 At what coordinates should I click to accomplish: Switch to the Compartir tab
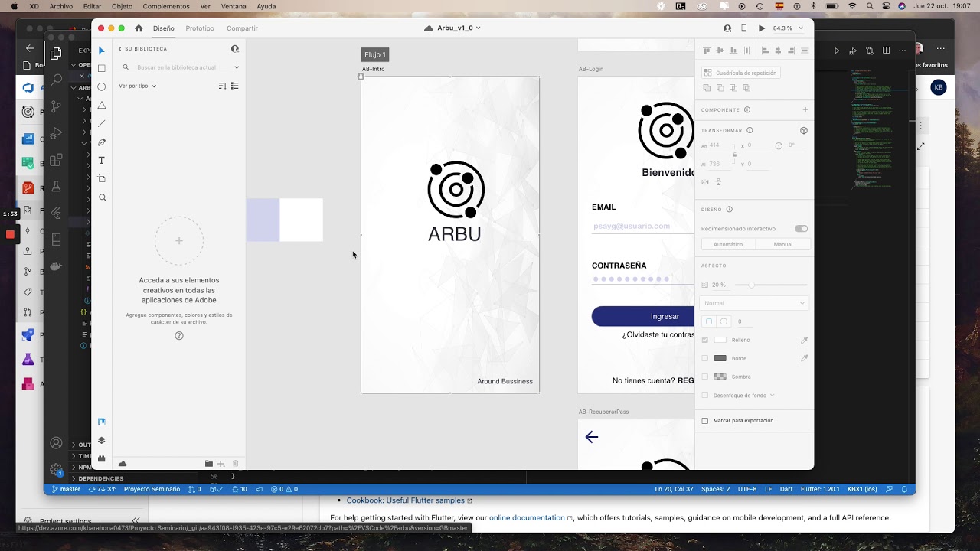[242, 28]
